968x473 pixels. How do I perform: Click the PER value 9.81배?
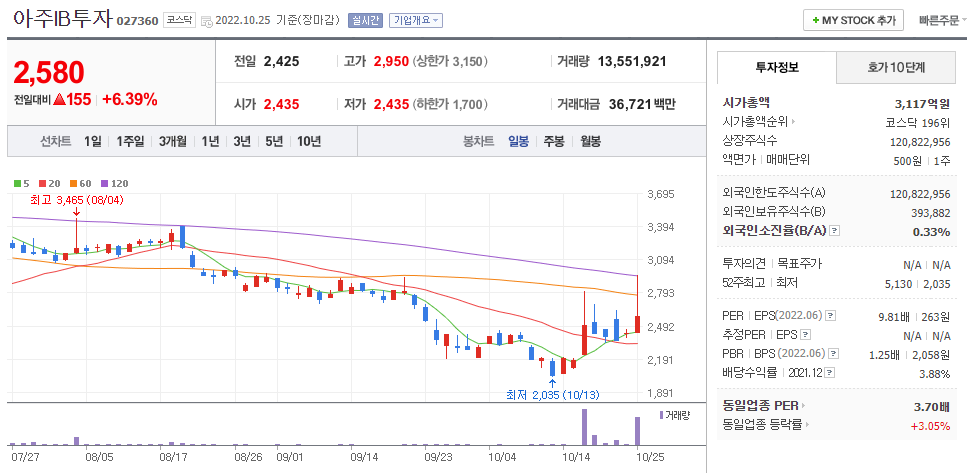(893, 317)
